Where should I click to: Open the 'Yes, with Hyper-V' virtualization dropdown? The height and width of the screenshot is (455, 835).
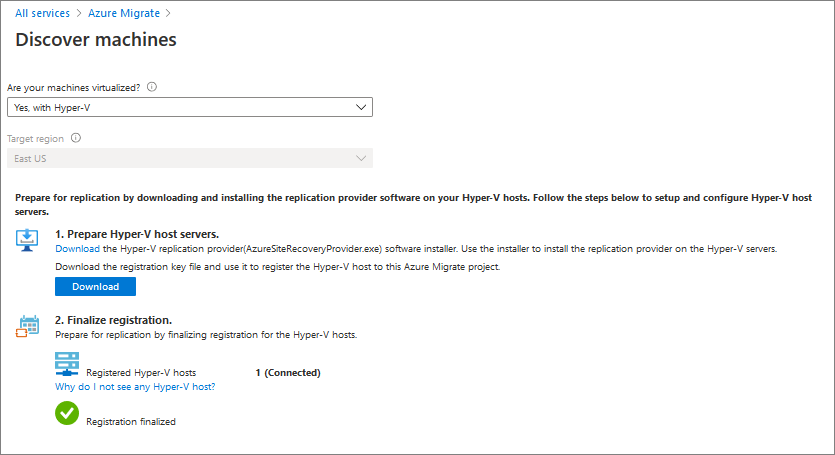pyautogui.click(x=190, y=107)
